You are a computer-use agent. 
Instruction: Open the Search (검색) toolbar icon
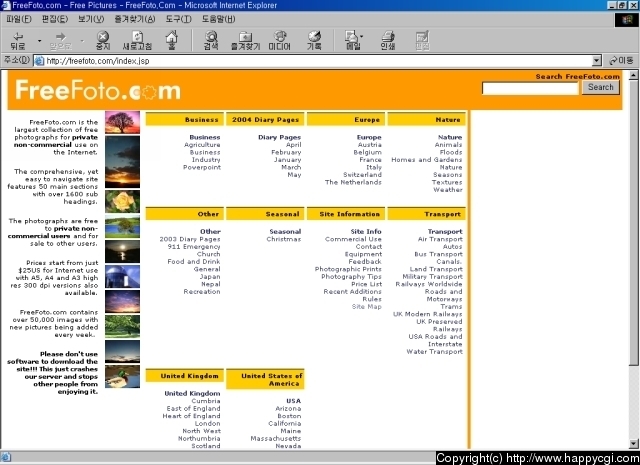pyautogui.click(x=211, y=40)
